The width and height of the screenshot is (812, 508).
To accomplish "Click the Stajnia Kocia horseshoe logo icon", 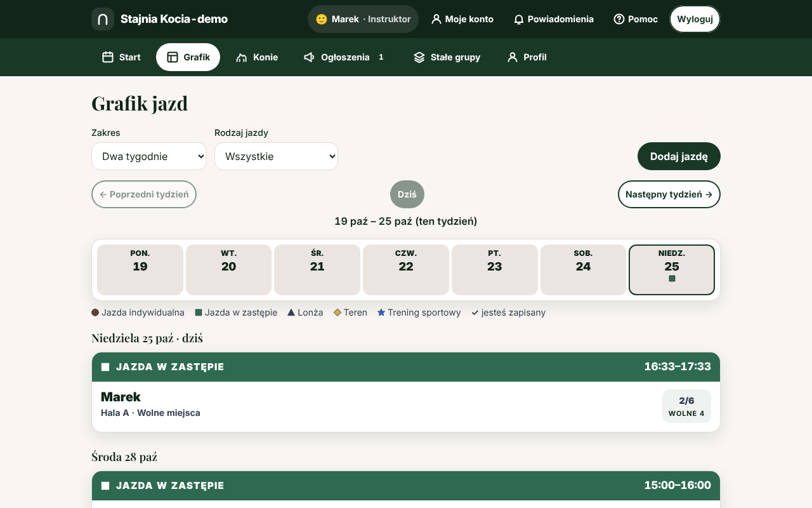I will click(103, 19).
